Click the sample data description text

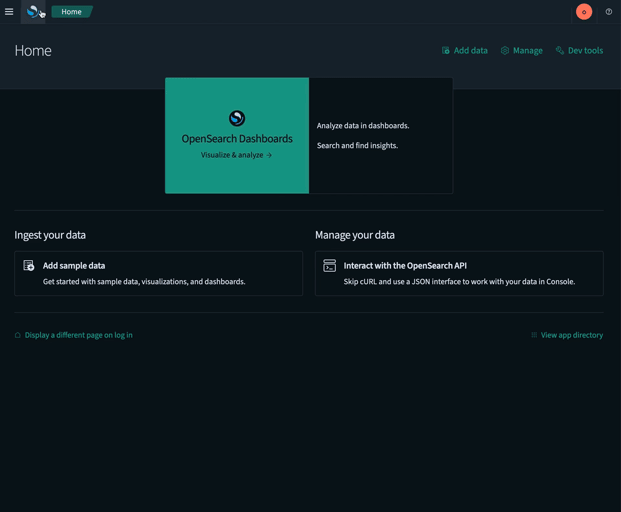click(144, 282)
